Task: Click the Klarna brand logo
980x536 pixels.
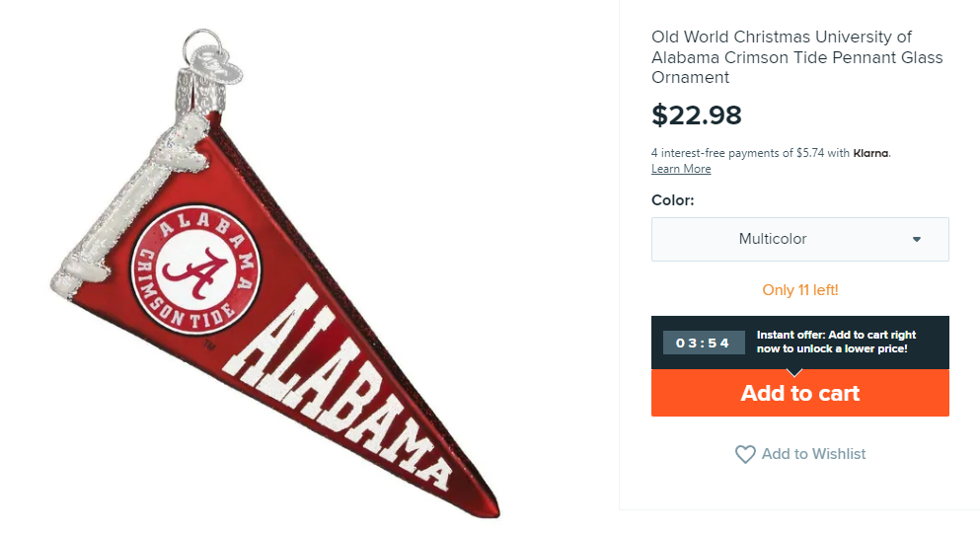Action: click(871, 153)
